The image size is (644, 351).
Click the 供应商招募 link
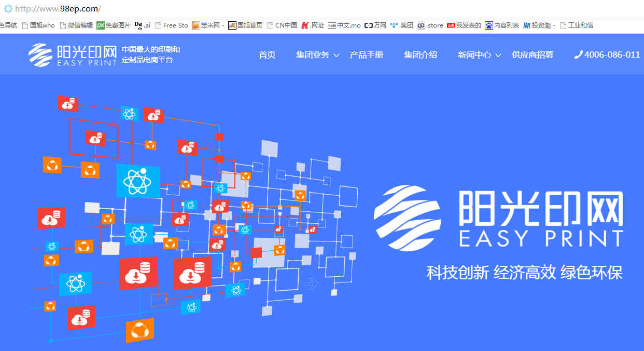[533, 55]
